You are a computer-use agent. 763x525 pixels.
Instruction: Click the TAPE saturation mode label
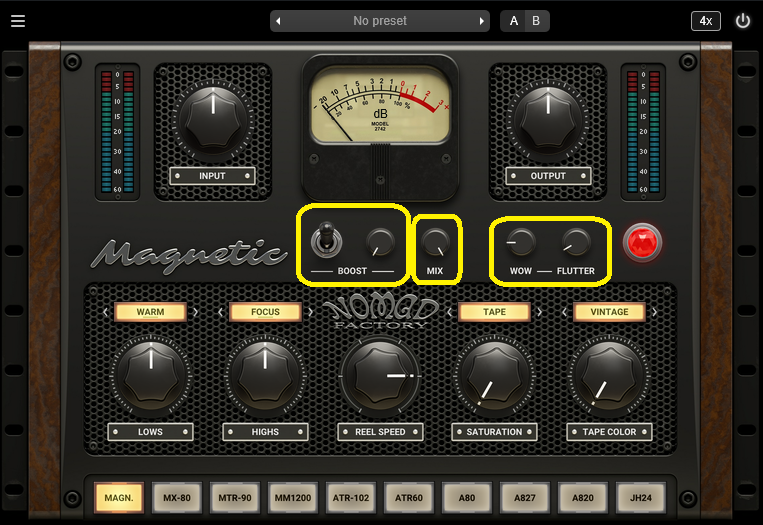(494, 312)
